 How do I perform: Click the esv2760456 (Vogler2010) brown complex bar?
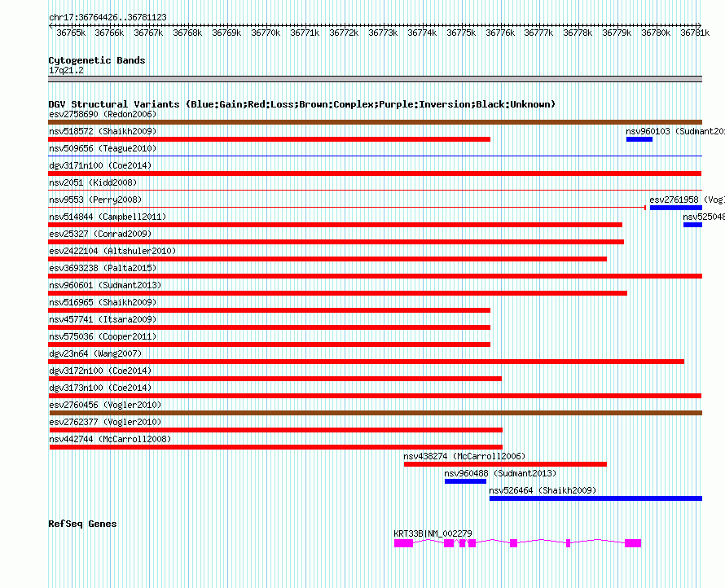point(375,413)
